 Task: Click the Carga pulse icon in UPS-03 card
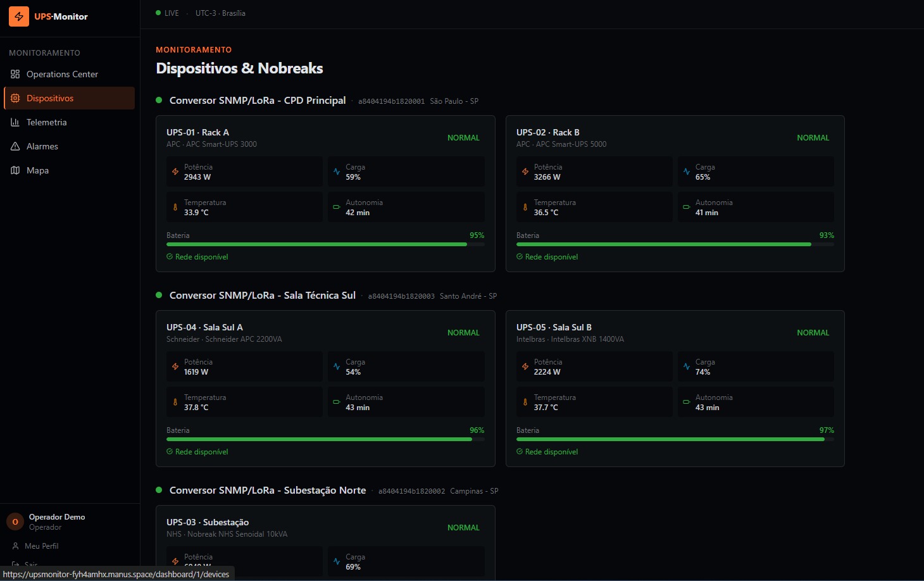tap(337, 561)
